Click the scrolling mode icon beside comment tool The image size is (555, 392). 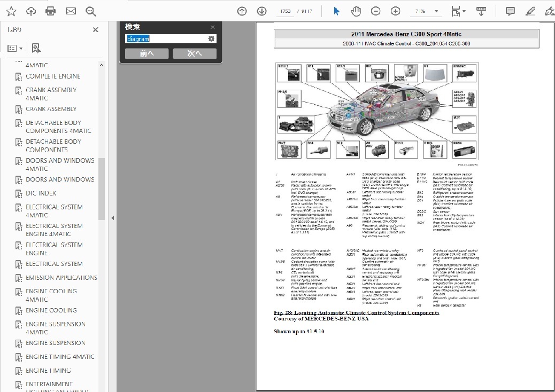tap(481, 11)
